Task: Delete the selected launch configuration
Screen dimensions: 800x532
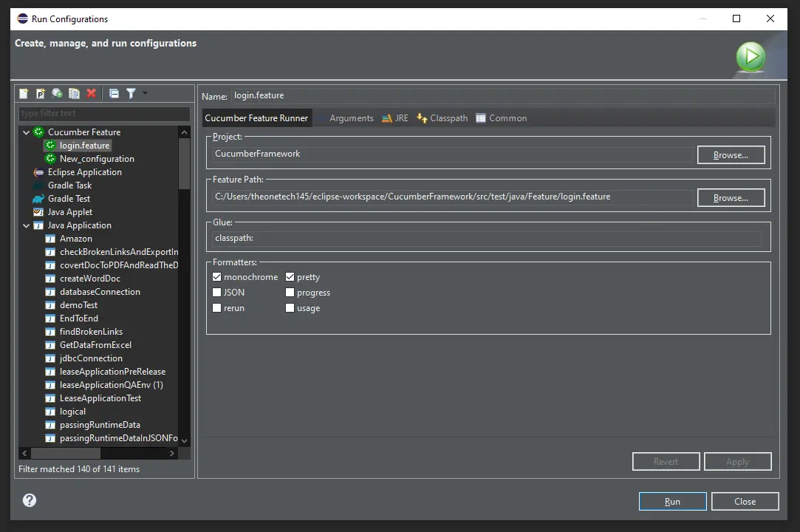Action: pyautogui.click(x=90, y=93)
